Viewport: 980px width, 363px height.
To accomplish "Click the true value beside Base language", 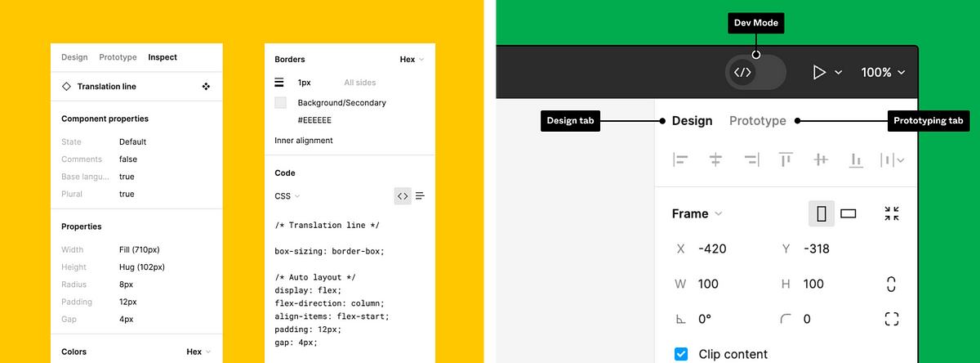I will click(x=127, y=177).
